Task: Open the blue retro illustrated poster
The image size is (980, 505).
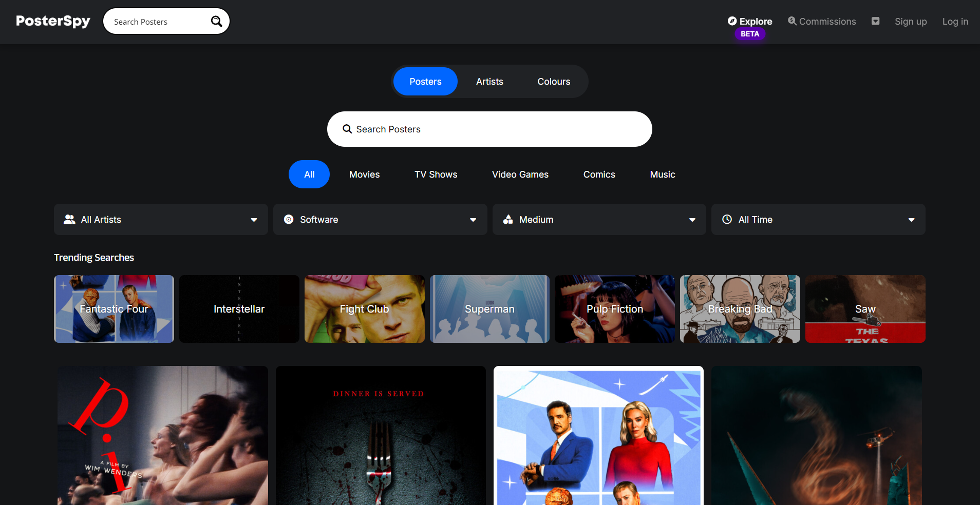Action: (x=598, y=435)
